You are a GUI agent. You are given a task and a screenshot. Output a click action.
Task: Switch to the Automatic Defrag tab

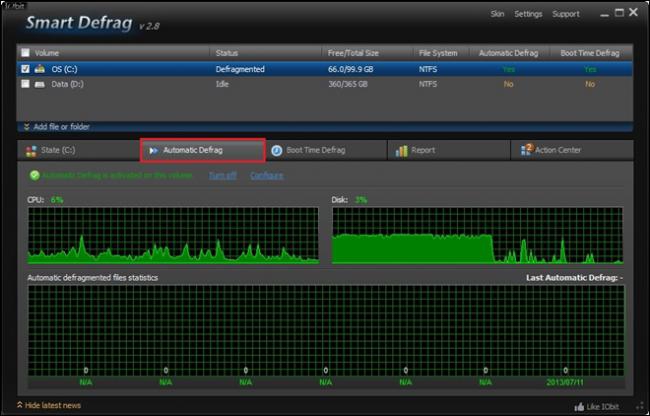[203, 150]
